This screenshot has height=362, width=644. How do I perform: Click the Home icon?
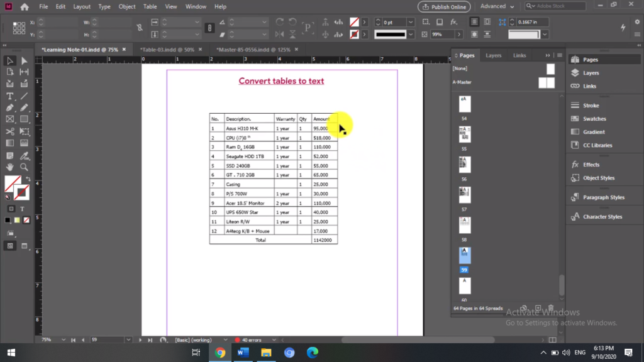coord(25,6)
